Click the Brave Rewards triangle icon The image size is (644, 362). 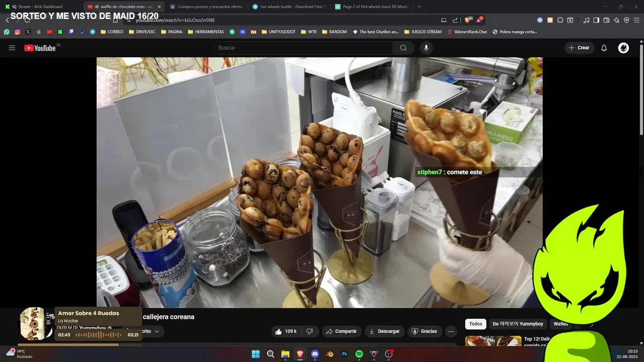click(x=479, y=20)
